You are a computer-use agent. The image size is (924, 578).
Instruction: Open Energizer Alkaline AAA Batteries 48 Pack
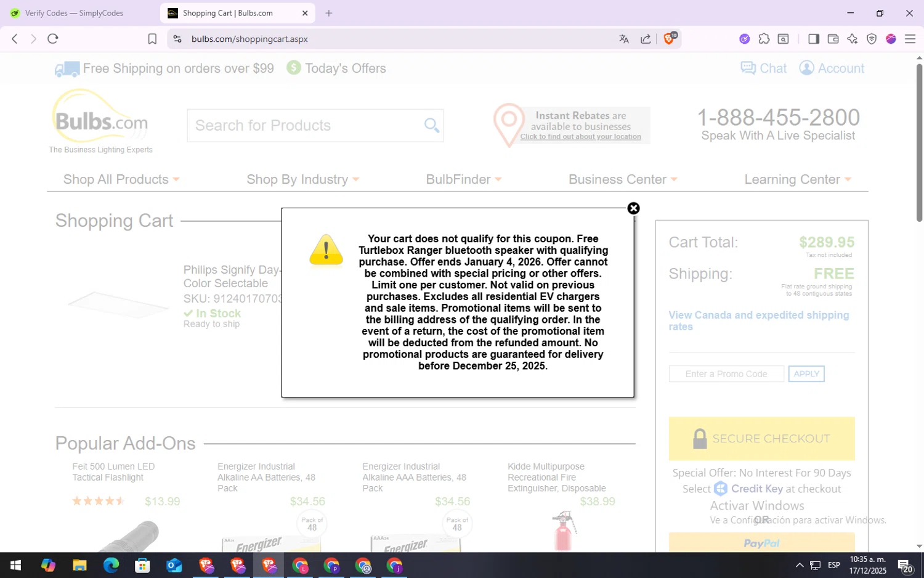pos(414,478)
